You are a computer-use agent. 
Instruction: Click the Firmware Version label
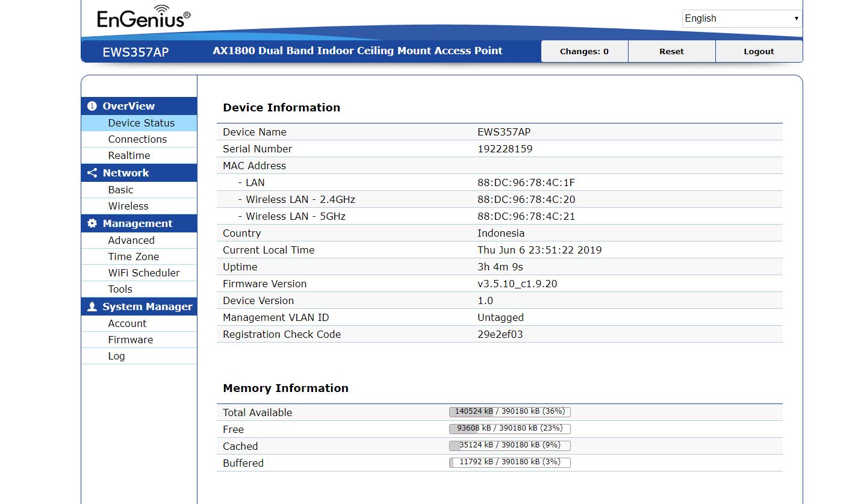[x=264, y=284]
